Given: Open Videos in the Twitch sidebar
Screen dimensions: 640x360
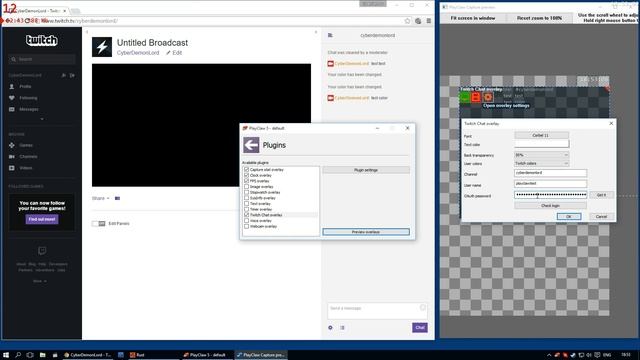Looking at the screenshot, I should coord(25,168).
